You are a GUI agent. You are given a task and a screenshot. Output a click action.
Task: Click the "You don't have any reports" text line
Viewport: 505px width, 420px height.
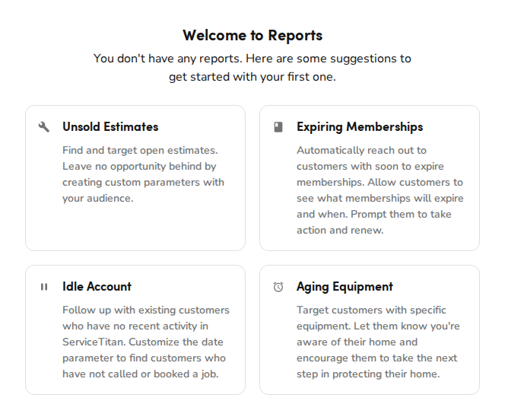point(252,59)
